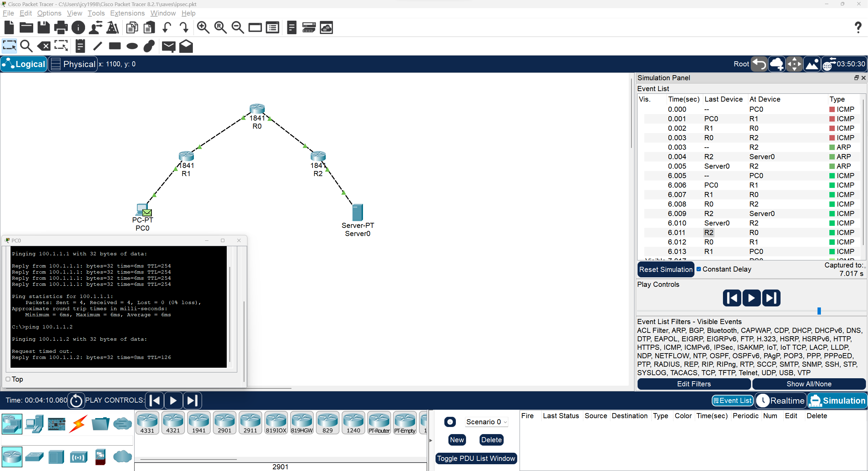
Task: Click the New file icon
Action: [x=9, y=27]
